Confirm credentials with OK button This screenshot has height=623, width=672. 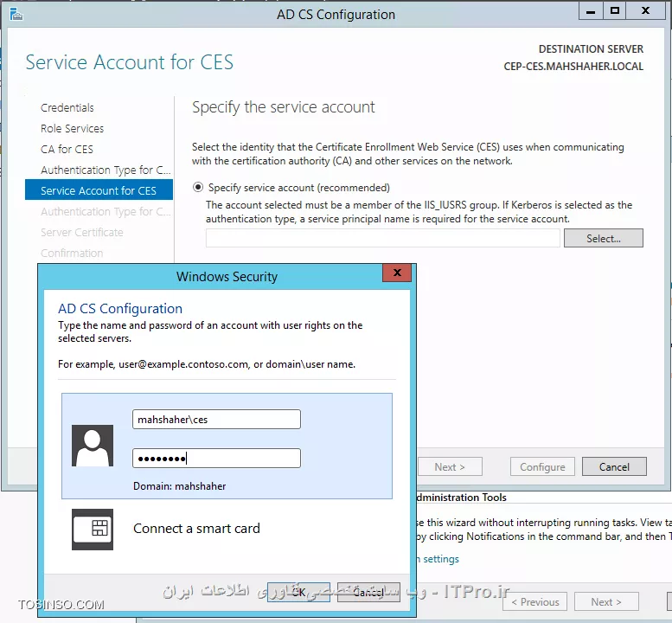point(298,592)
